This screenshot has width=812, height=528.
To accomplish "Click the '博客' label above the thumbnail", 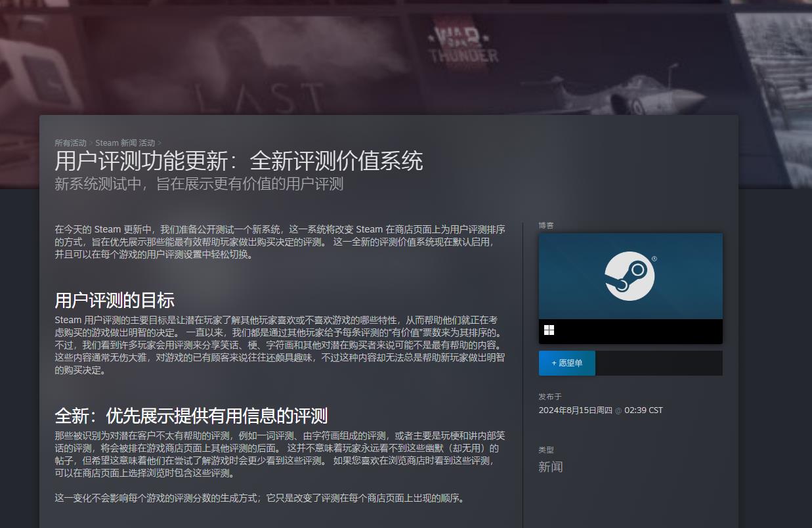I will click(546, 225).
